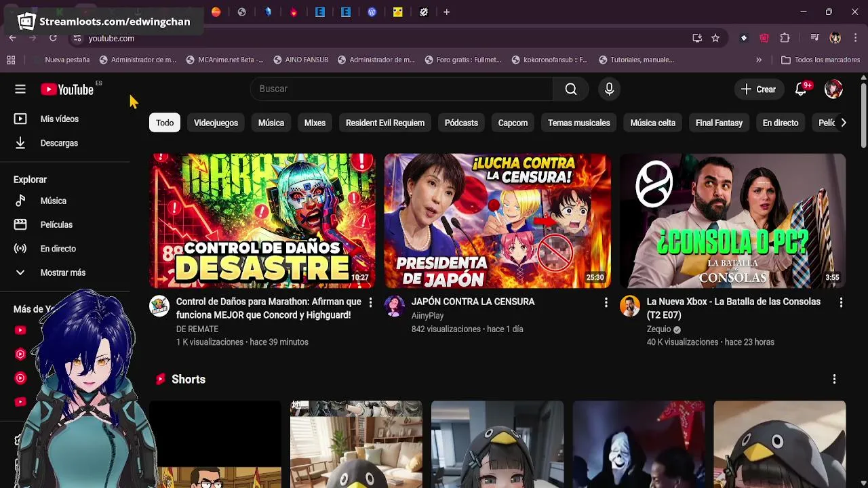Open Zequio channel link

tap(658, 329)
